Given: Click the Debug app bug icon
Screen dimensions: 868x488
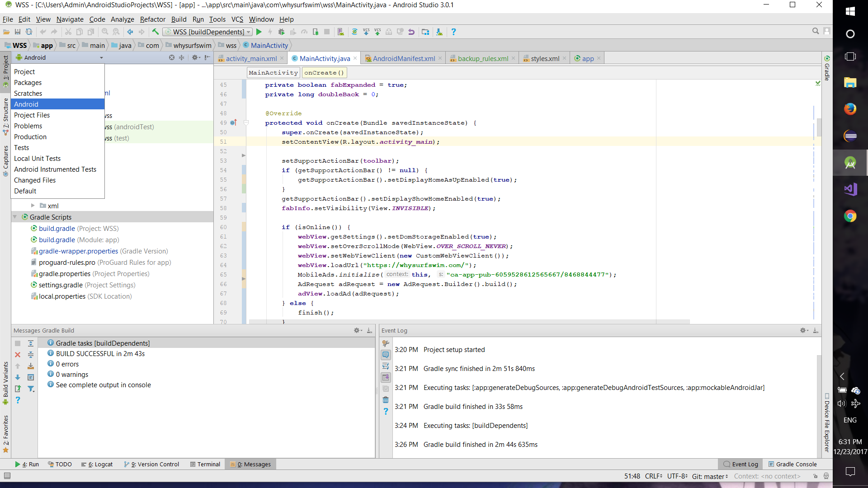Looking at the screenshot, I should pos(281,32).
